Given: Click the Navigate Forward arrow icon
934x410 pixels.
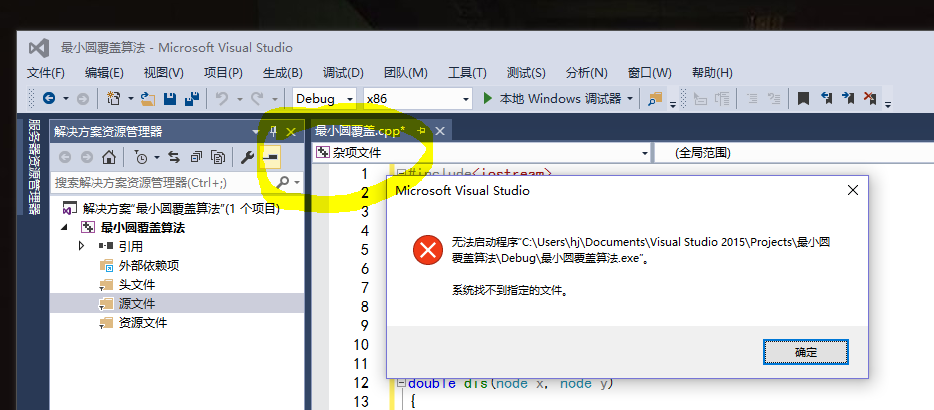Looking at the screenshot, I should tap(83, 98).
